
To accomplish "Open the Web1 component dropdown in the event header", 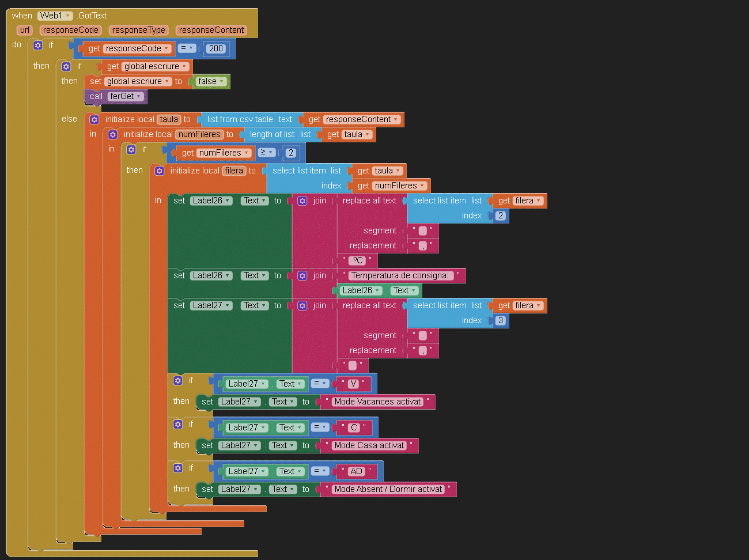I will pos(68,16).
